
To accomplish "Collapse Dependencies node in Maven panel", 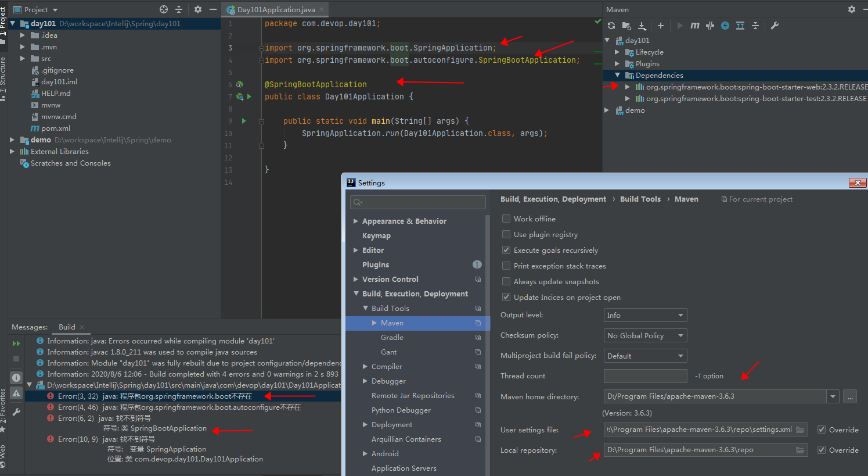I will coord(617,75).
